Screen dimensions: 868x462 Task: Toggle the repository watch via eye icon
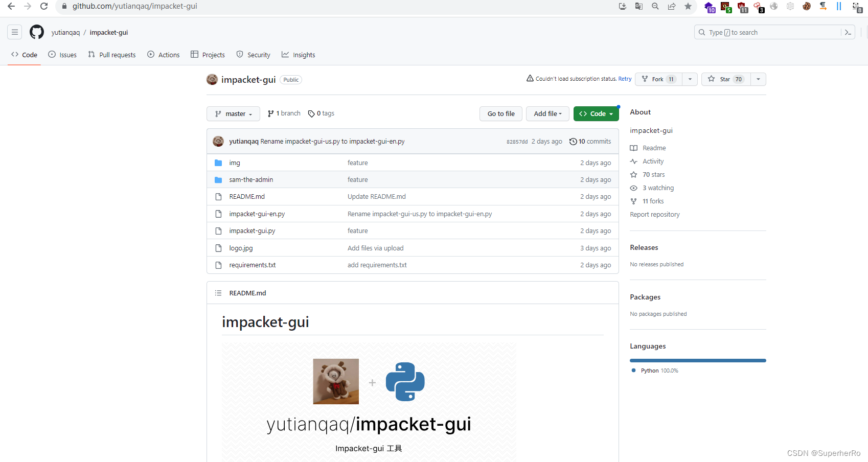tap(633, 188)
